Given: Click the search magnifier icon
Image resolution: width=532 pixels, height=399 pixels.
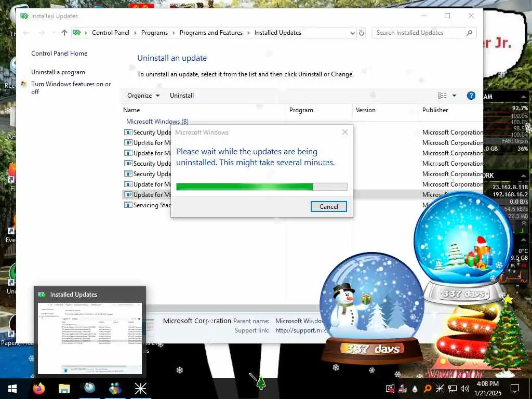Looking at the screenshot, I should click(x=469, y=33).
